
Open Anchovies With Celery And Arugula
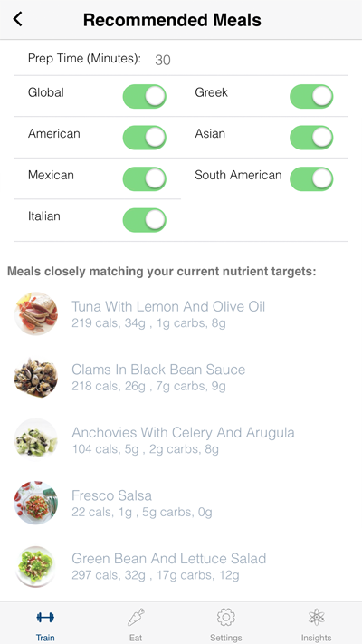coord(181,439)
